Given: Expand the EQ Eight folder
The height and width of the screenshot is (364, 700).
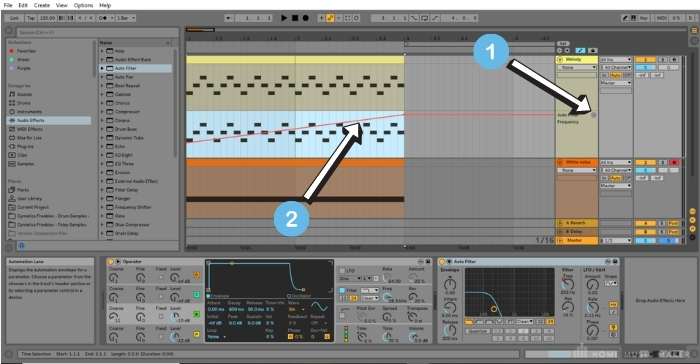Looking at the screenshot, I should pos(102,155).
